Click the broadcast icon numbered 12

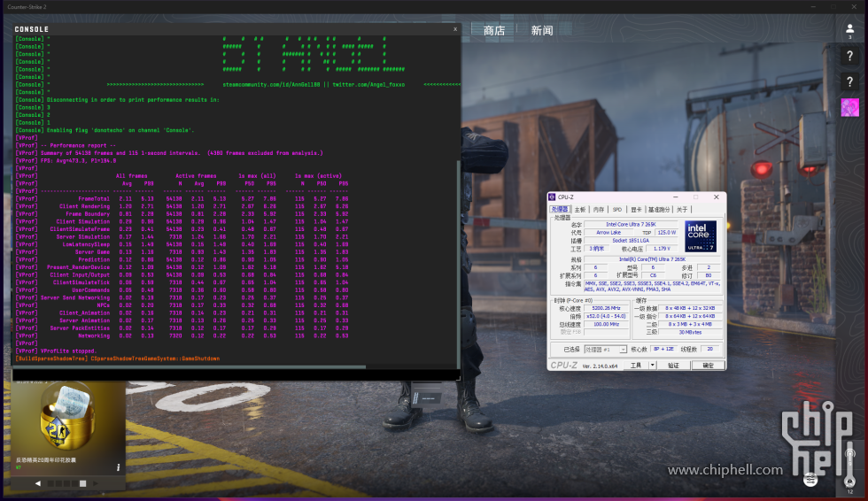pyautogui.click(x=850, y=482)
